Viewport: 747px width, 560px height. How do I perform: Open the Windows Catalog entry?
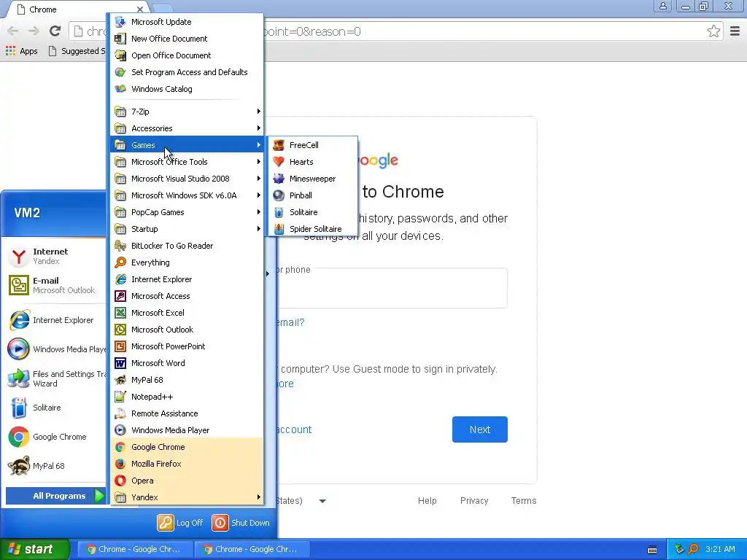tap(187, 89)
